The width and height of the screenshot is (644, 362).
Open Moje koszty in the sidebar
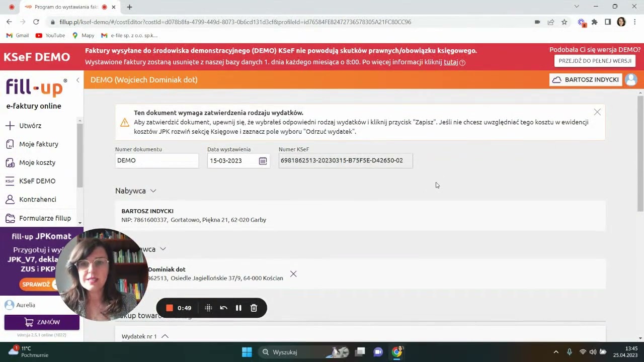point(37,163)
